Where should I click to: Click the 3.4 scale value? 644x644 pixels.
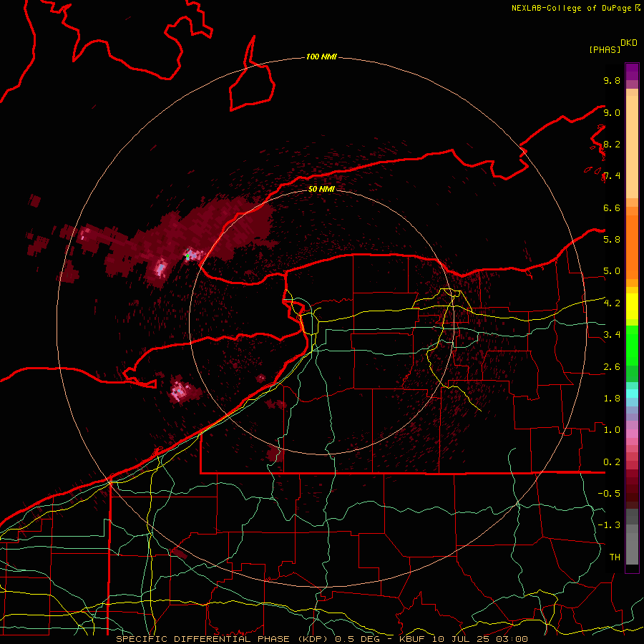pos(612,335)
